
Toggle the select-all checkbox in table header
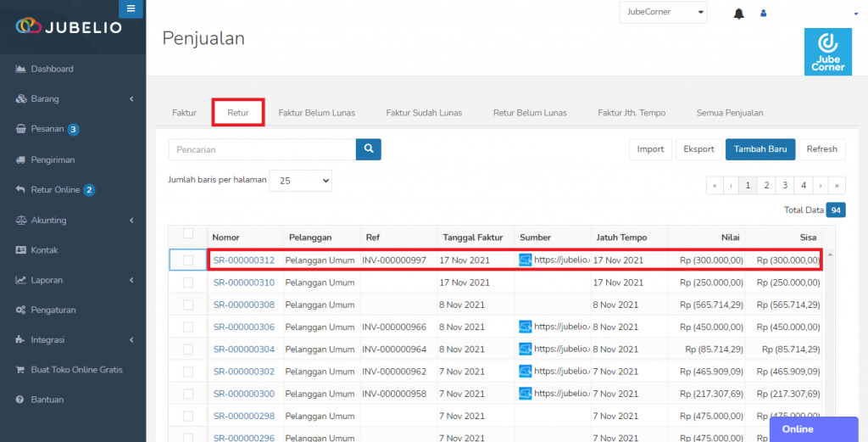(188, 234)
